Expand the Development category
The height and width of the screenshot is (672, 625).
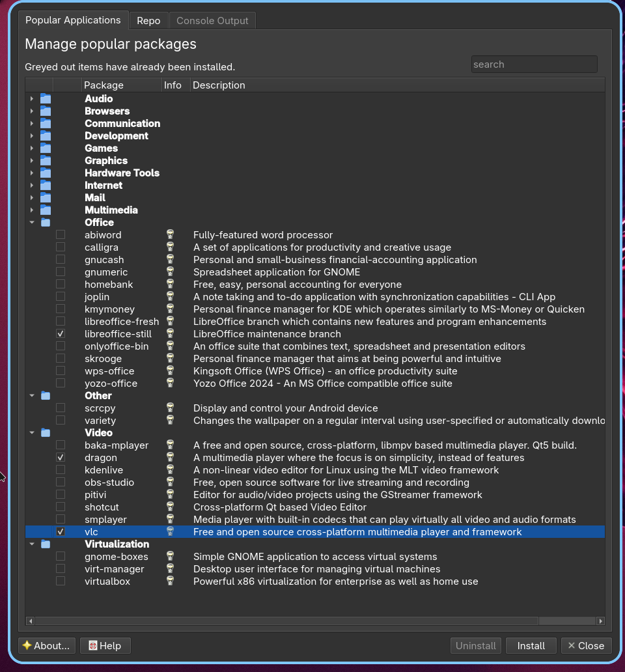[32, 136]
